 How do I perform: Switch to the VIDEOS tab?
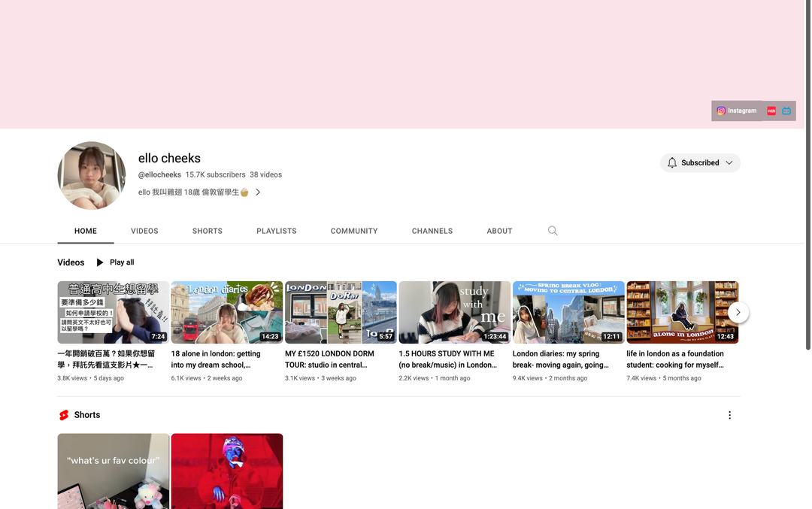[144, 231]
